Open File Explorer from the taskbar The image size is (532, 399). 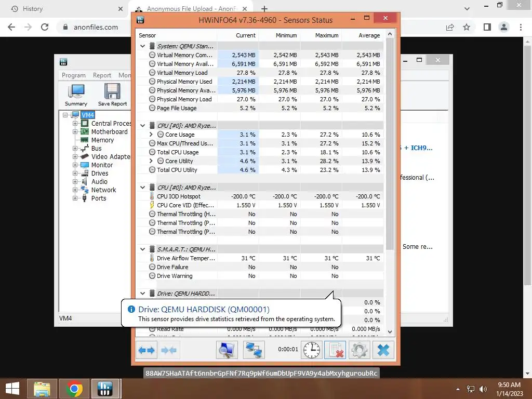coord(42,389)
